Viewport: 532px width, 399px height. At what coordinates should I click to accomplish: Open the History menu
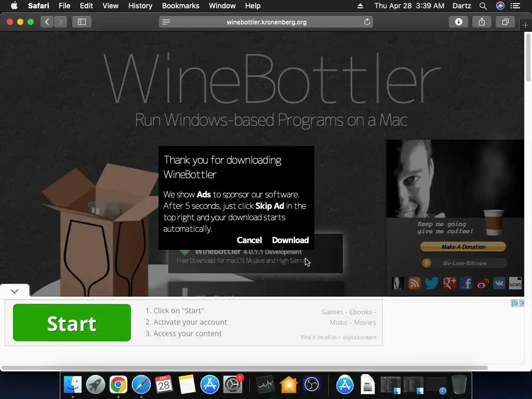pyautogui.click(x=140, y=6)
